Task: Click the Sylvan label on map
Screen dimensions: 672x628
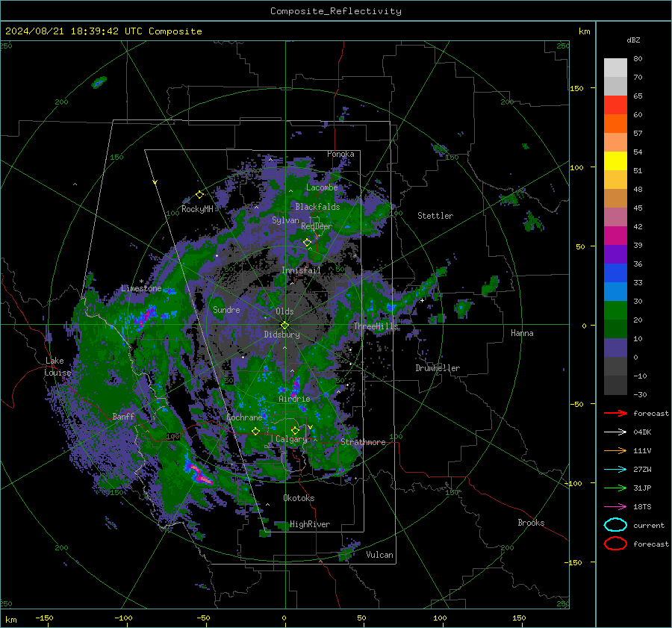Action: [285, 220]
